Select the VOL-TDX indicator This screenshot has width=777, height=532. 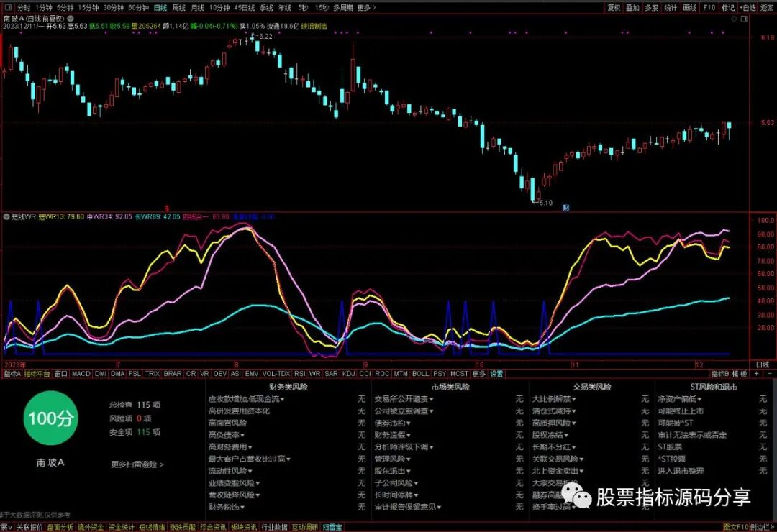pyautogui.click(x=276, y=374)
